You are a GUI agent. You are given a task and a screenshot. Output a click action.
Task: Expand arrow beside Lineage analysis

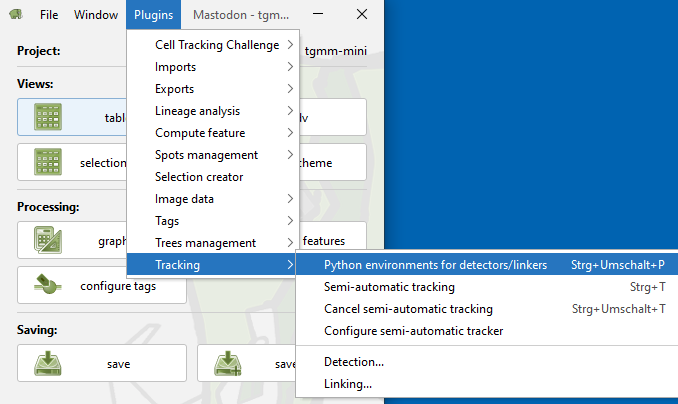point(290,111)
